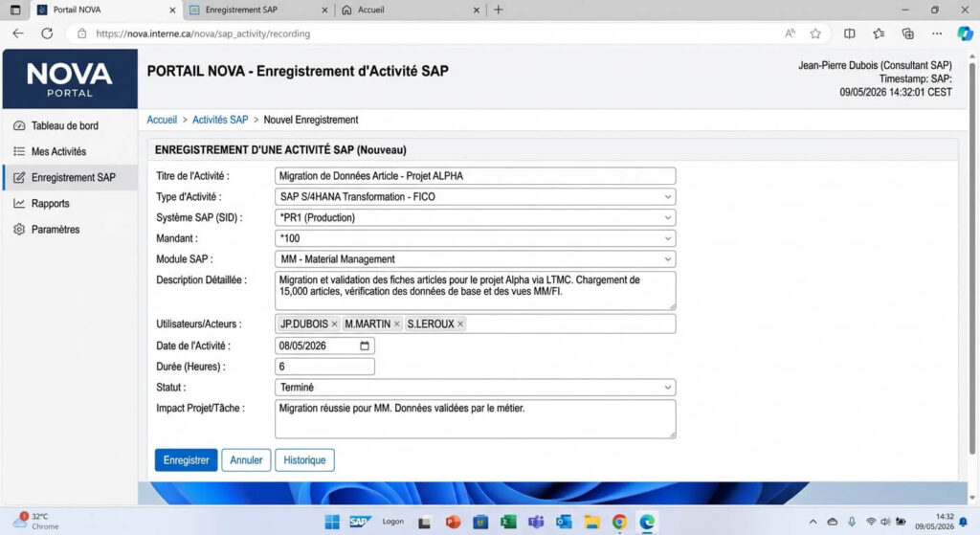Open the Favorites list icon

[879, 33]
